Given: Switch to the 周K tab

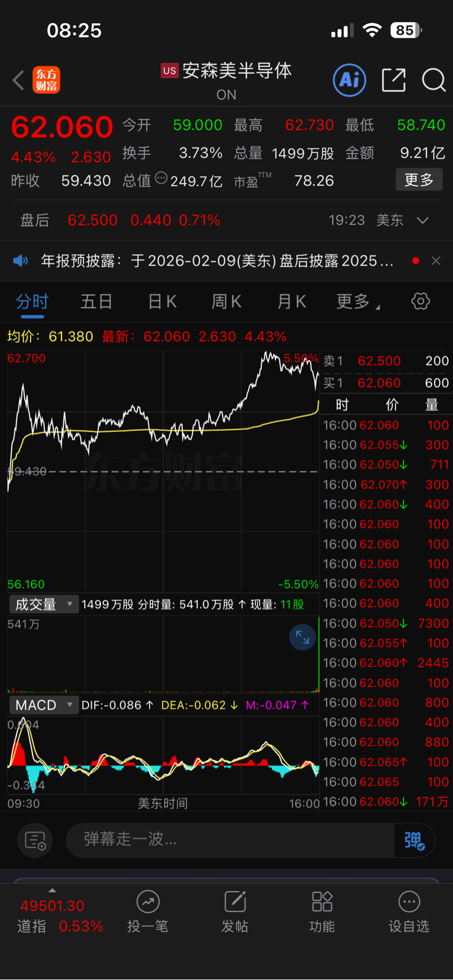Looking at the screenshot, I should point(226,302).
